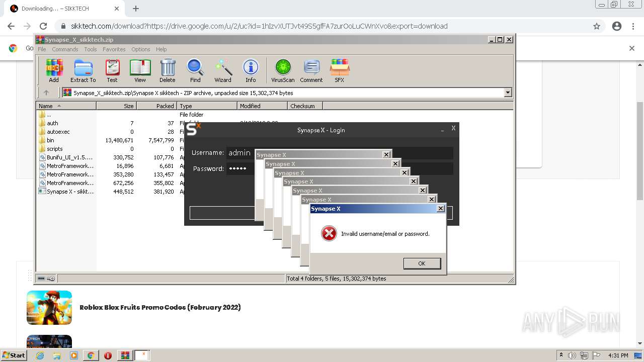Open Roblox Blox Fruits Promo Codes article
The height and width of the screenshot is (362, 644).
[160, 307]
